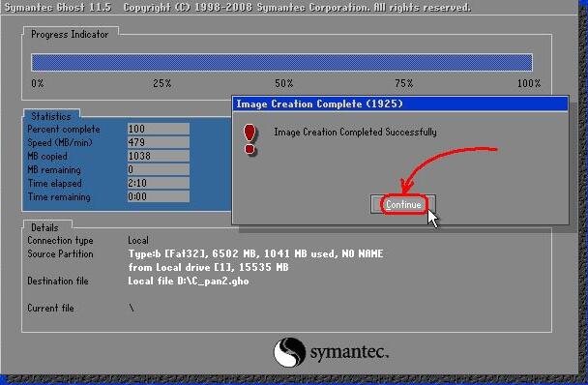Click the 'from Local drive [1], 15535 MB' line

tap(208, 268)
